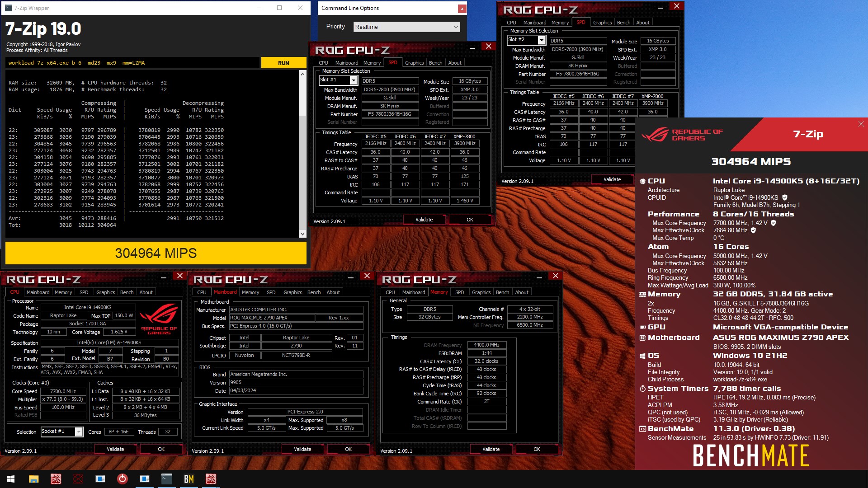Click the verified shield beside CPUID i9-14900KS

785,197
